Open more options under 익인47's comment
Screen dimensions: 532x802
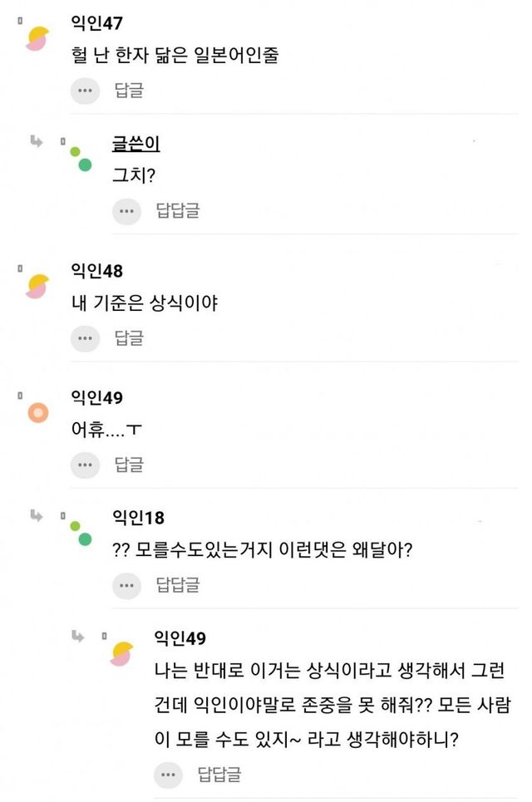[84, 90]
